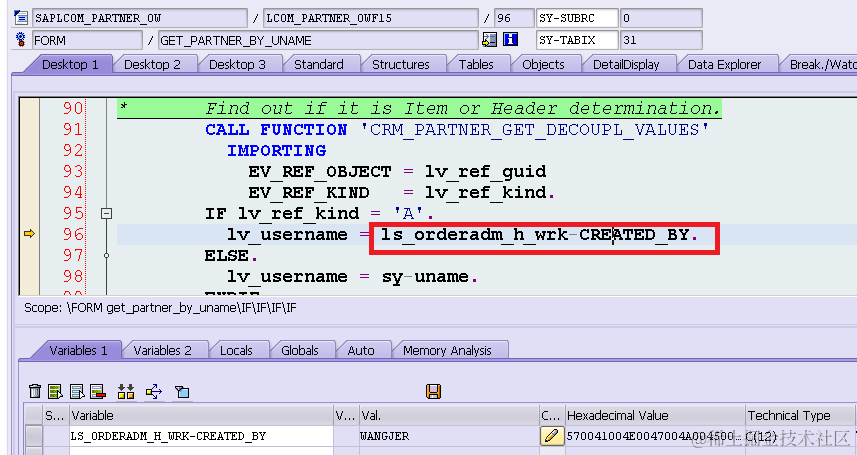Switch to the Desktop 3 tab
The width and height of the screenshot is (857, 455).
237,65
